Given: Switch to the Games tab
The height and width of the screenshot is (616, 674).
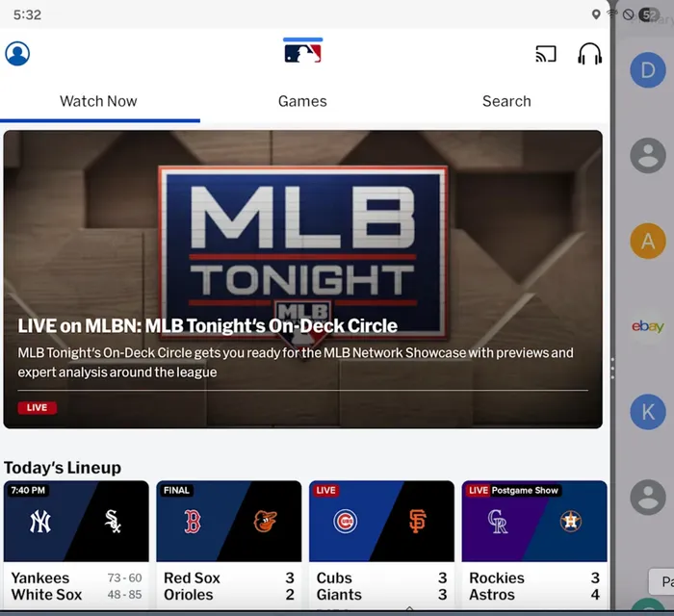Looking at the screenshot, I should [x=302, y=101].
